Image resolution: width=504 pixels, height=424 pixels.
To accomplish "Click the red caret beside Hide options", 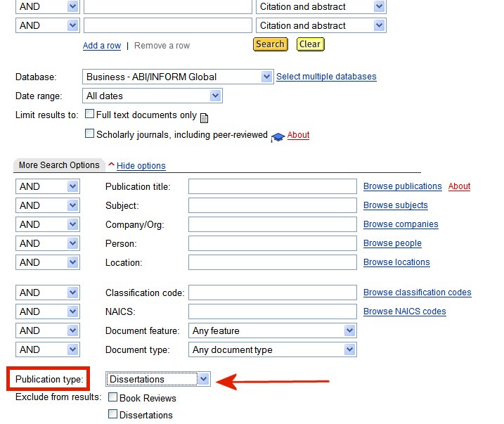I will pos(111,165).
